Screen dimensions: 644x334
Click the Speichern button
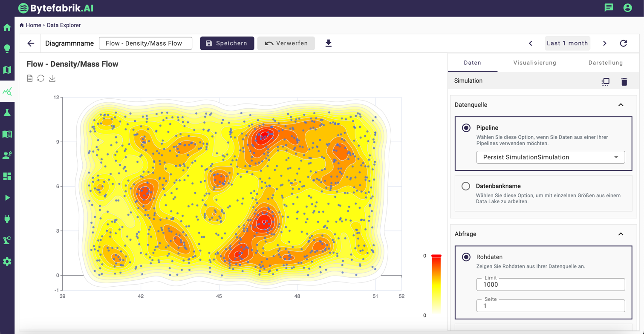tap(227, 43)
